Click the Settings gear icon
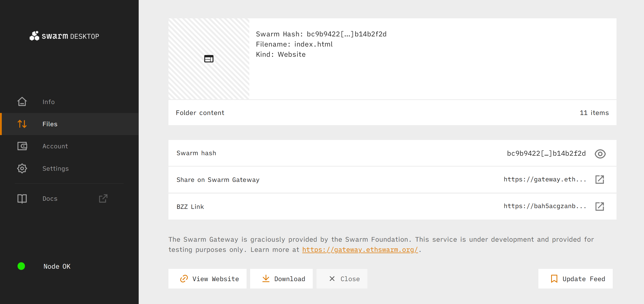The width and height of the screenshot is (644, 304). click(x=22, y=168)
